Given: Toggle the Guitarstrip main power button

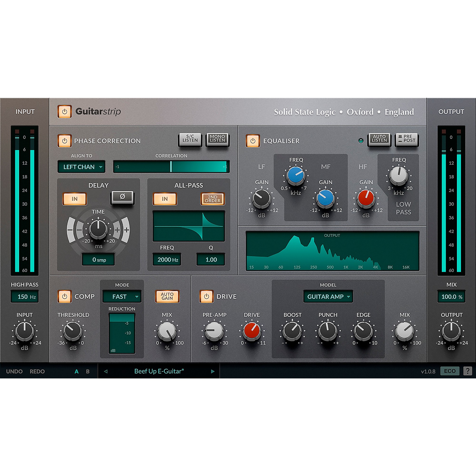Looking at the screenshot, I should coord(64,112).
